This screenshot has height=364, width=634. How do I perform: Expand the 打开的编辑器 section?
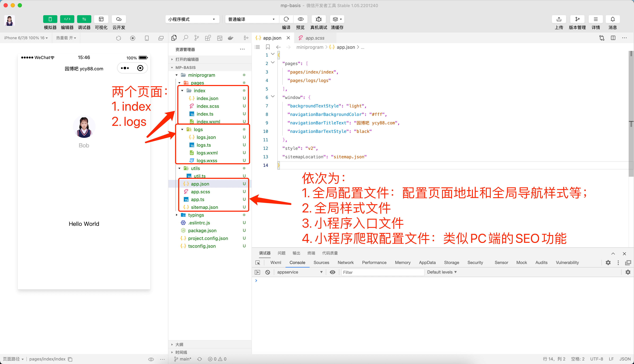pyautogui.click(x=210, y=59)
